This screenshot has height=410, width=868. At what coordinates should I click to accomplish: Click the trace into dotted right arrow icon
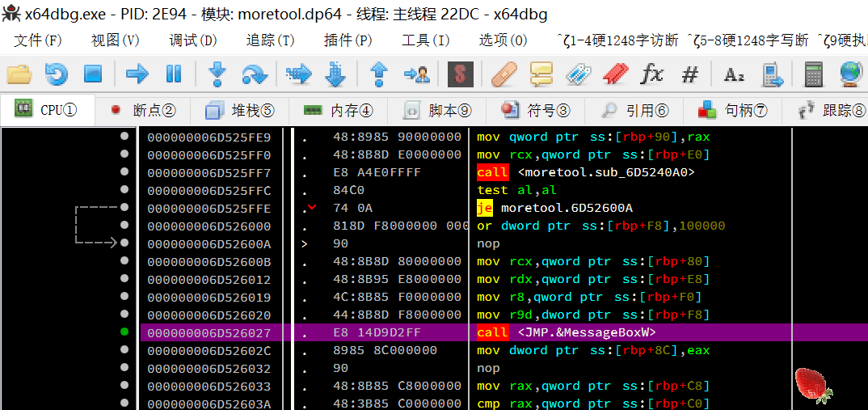[299, 74]
